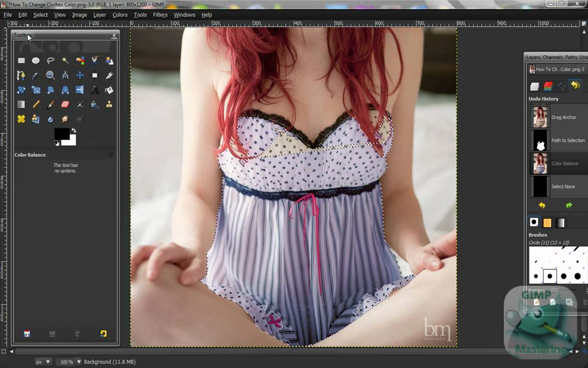Select the Flip tool
Image resolution: width=588 pixels, height=368 pixels.
[80, 90]
